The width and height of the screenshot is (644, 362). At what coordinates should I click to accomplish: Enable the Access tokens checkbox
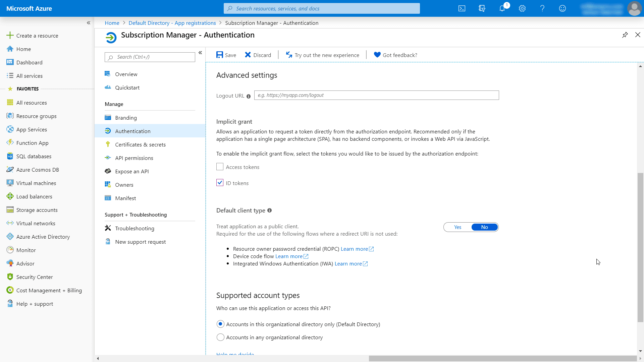(x=220, y=167)
